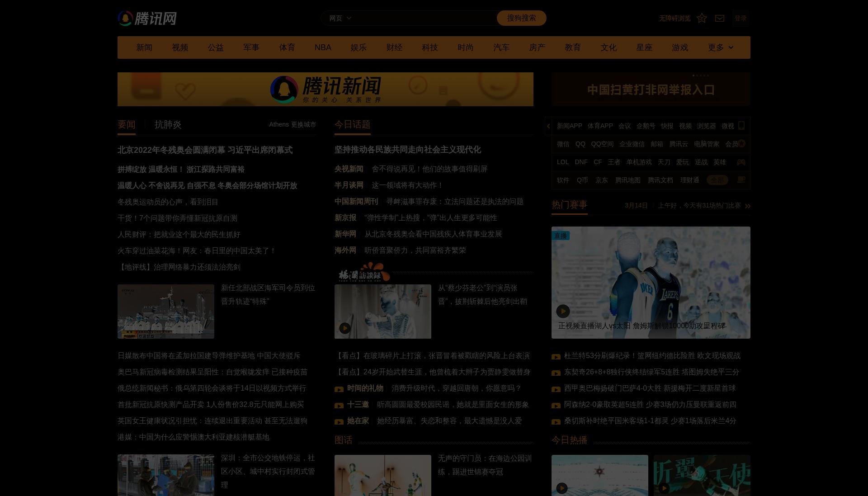Click the 央视新闻 source link
868x496 pixels.
(x=349, y=169)
